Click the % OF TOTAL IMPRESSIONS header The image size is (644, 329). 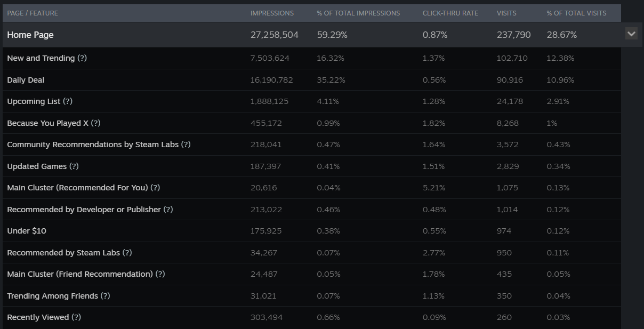pos(358,13)
